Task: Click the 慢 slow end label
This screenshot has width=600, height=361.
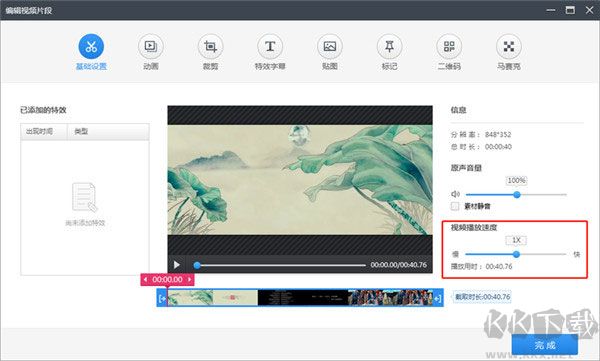Action: (x=455, y=254)
